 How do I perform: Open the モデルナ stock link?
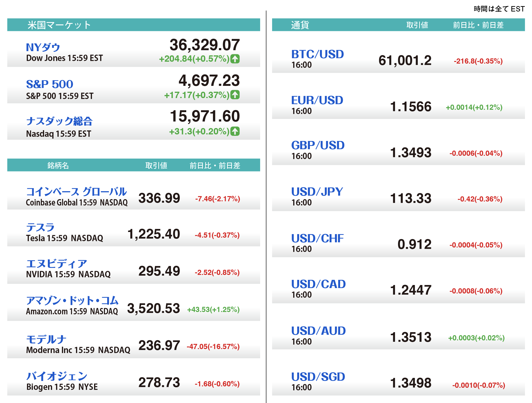pos(46,339)
